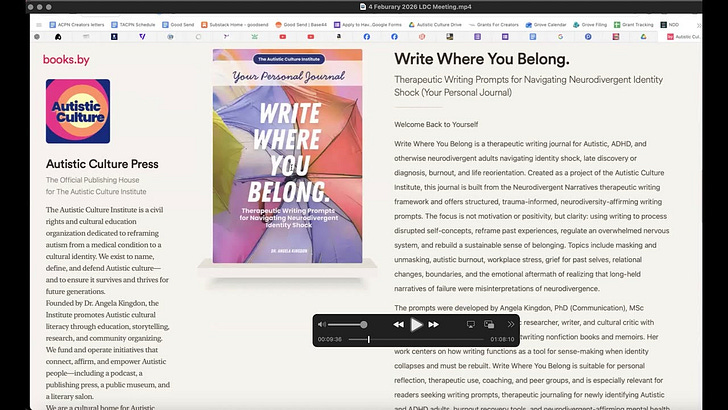Screen dimensions: 728x410
Task: Play the video
Action: 416,324
